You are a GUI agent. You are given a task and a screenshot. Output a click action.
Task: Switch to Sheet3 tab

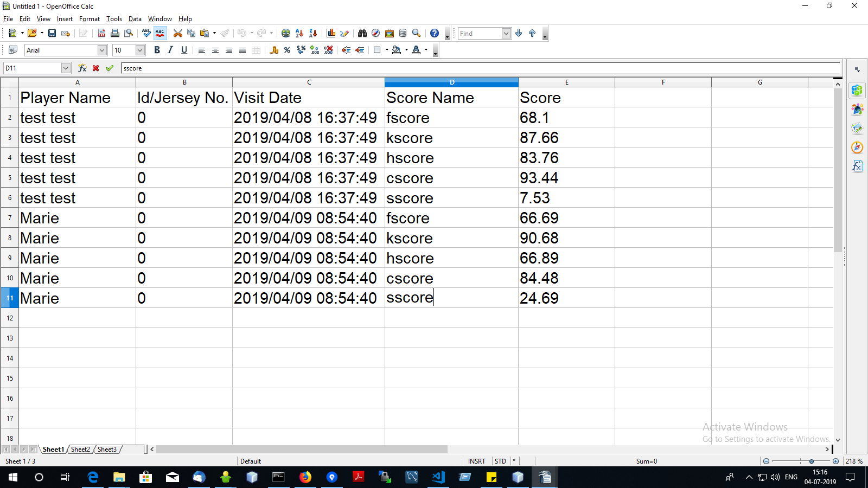coord(107,450)
